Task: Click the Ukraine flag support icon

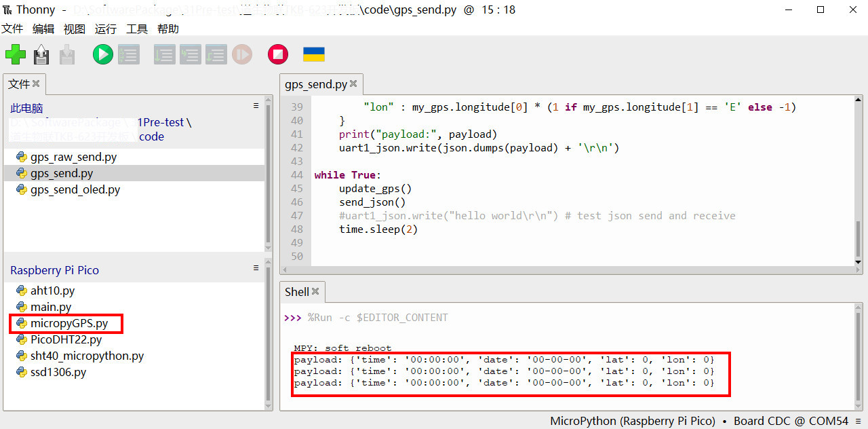Action: [313, 53]
